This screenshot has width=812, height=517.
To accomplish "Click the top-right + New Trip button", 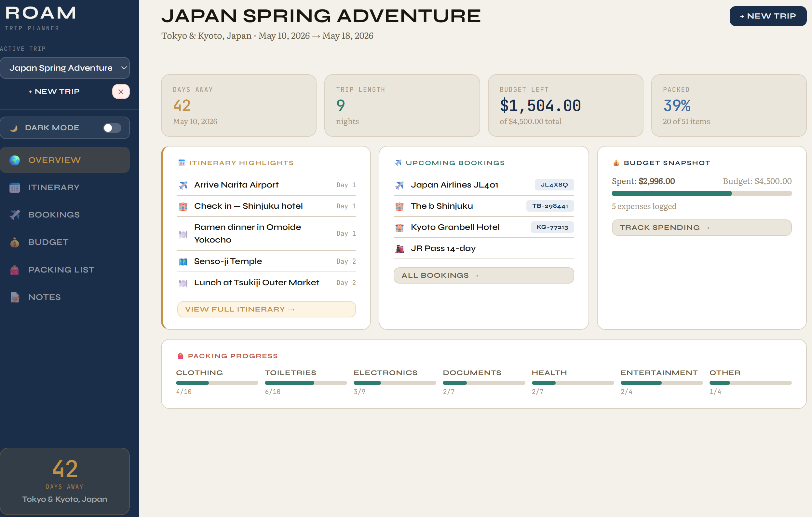I will [x=768, y=16].
